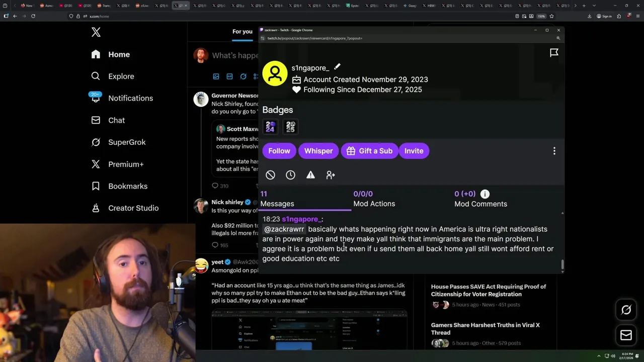Click the @zackrawrr mention in the message

pos(284,229)
